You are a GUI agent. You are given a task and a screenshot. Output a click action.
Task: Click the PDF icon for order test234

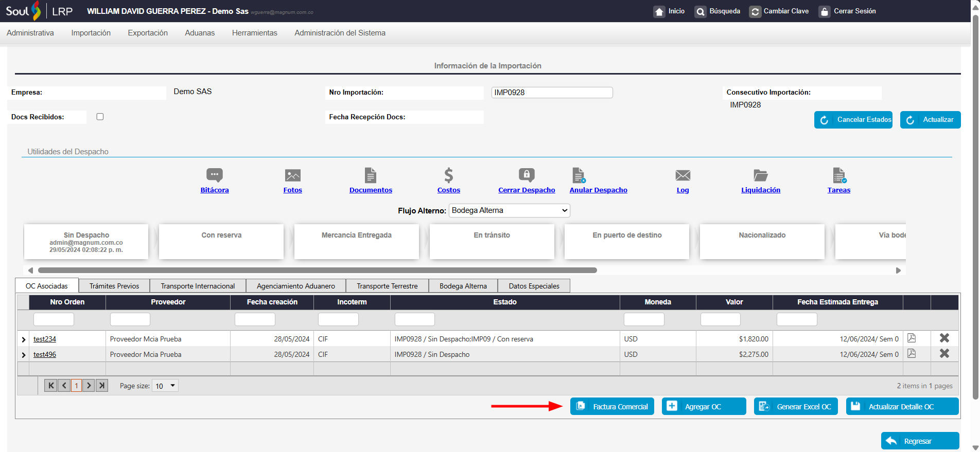(x=911, y=338)
